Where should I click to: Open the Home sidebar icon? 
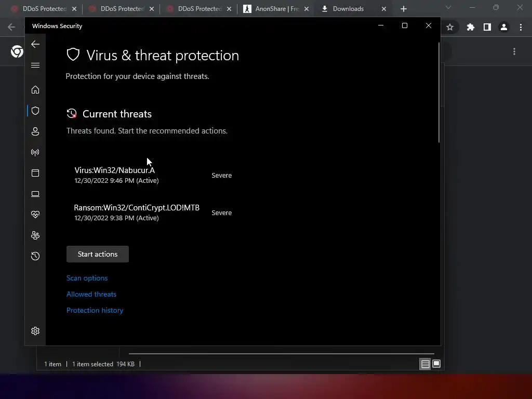coord(35,89)
